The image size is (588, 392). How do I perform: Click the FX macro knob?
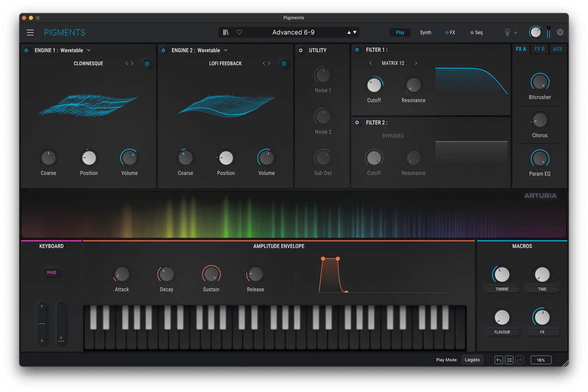point(542,317)
